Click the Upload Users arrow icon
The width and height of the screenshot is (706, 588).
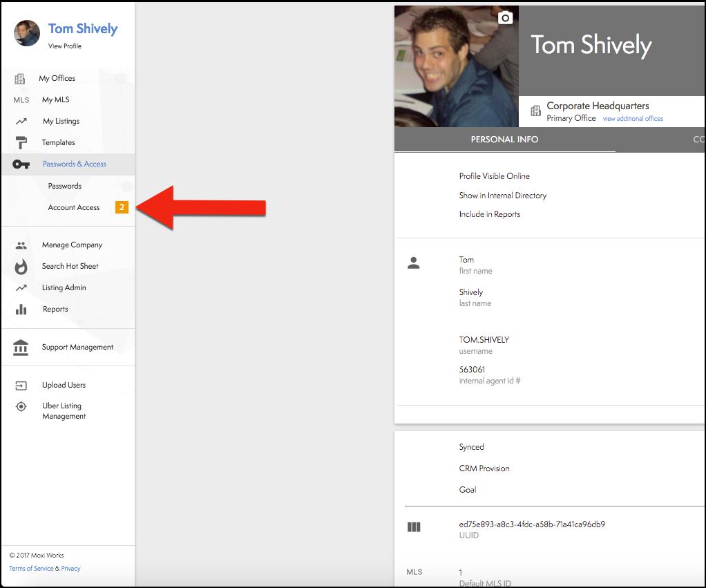pyautogui.click(x=21, y=386)
